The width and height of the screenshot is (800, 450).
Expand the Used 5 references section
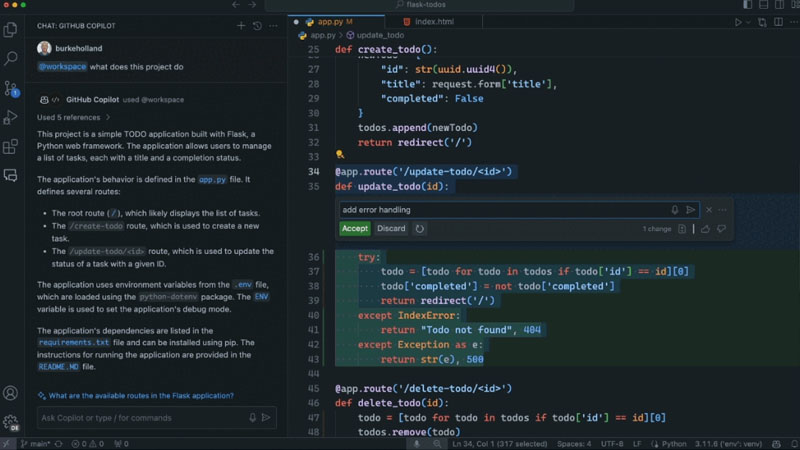pyautogui.click(x=73, y=117)
